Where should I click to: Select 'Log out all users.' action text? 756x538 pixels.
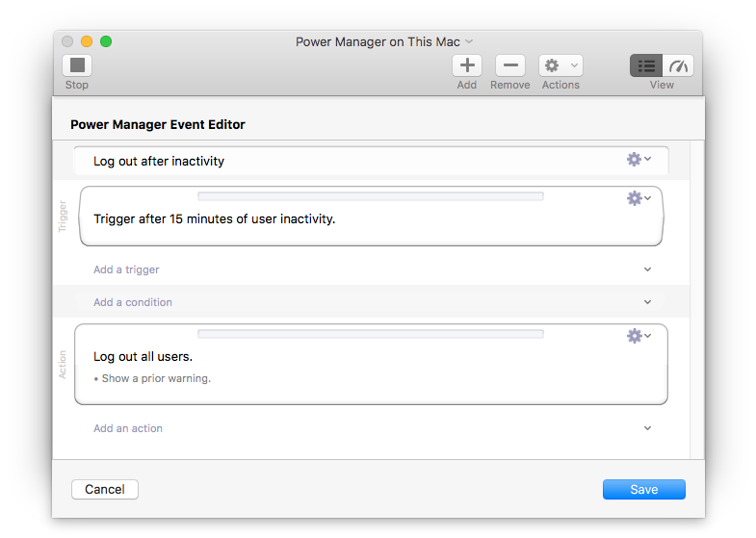pyautogui.click(x=143, y=357)
